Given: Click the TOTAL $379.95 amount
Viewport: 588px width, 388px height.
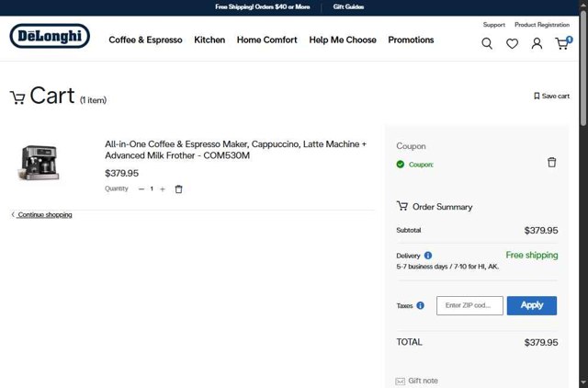Looking at the screenshot, I should [541, 342].
